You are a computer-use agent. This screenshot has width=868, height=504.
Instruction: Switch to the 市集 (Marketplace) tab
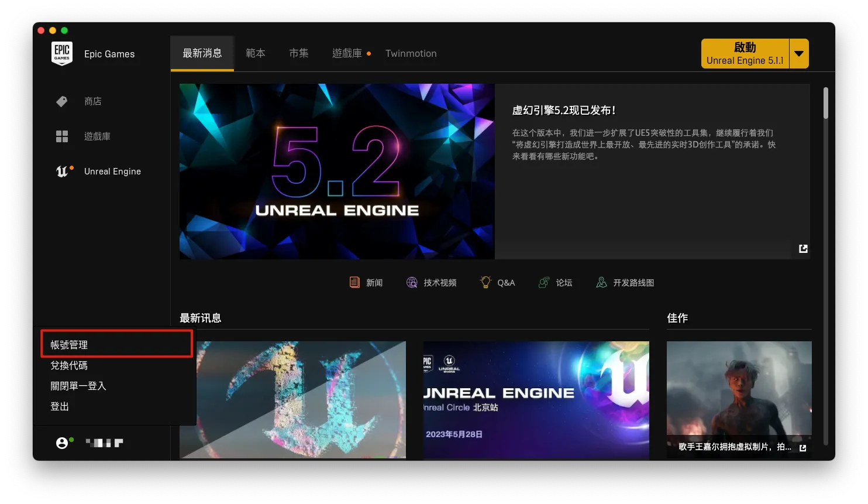[298, 53]
